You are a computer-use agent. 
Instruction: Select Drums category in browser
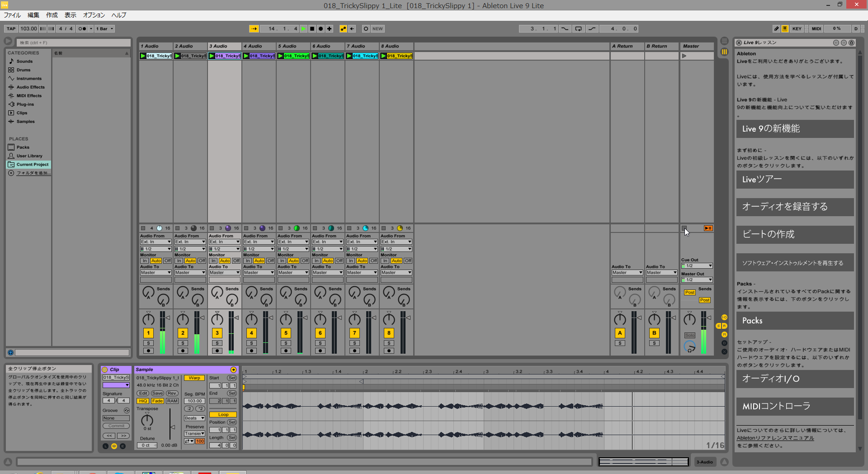pyautogui.click(x=24, y=70)
